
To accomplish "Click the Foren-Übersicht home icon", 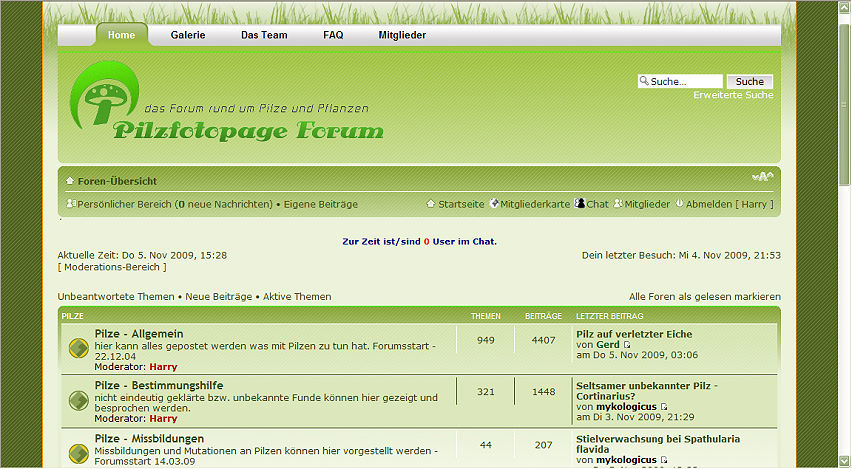I will (x=70, y=181).
